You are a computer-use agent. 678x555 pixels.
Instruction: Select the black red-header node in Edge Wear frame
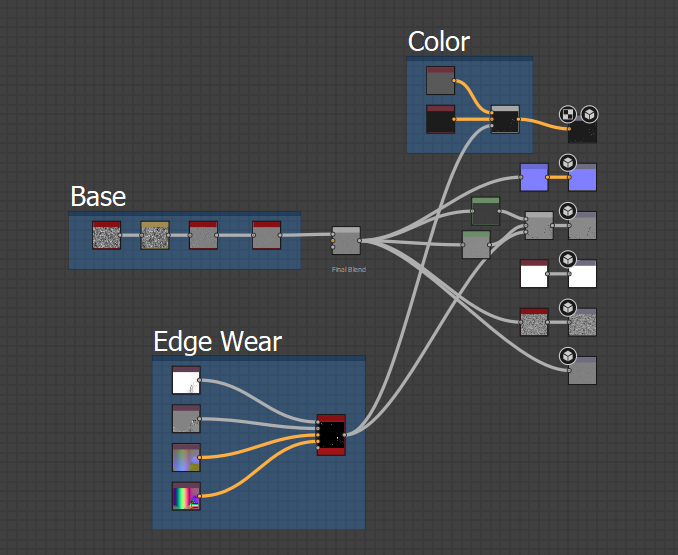tap(331, 435)
